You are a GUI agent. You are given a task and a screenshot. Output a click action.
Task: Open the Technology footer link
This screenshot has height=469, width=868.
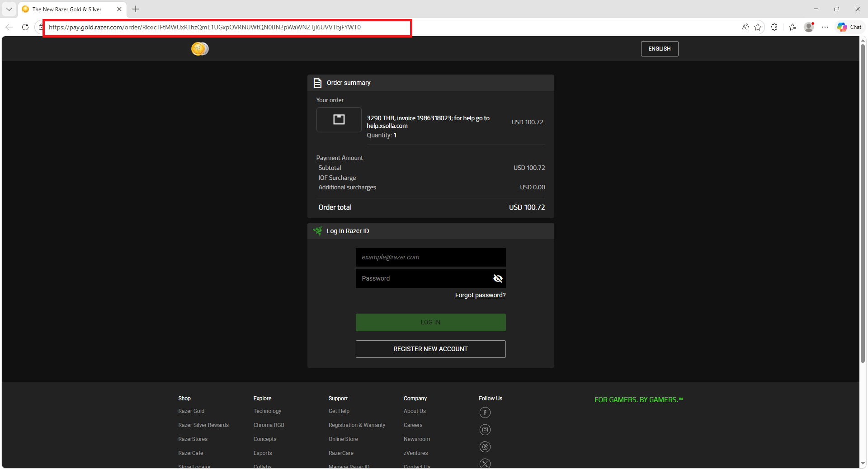(x=267, y=411)
